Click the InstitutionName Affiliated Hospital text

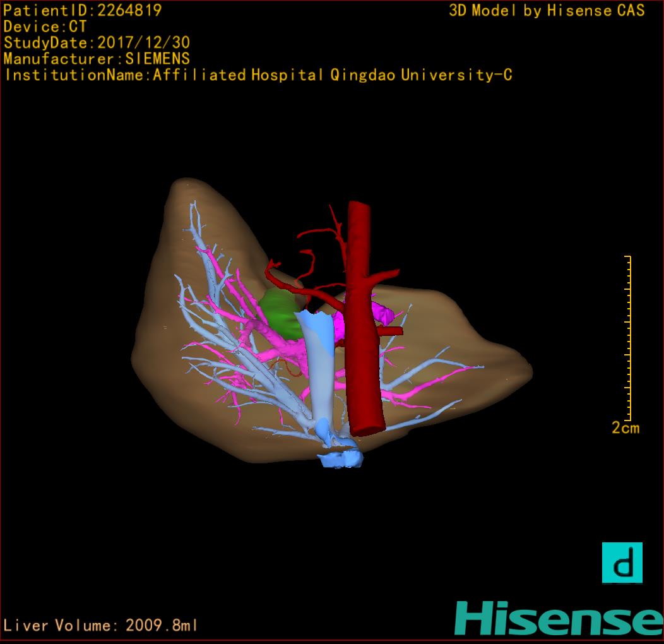click(x=258, y=75)
